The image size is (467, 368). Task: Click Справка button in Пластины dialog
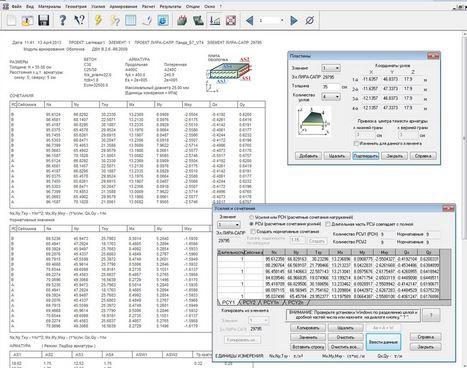click(x=423, y=156)
